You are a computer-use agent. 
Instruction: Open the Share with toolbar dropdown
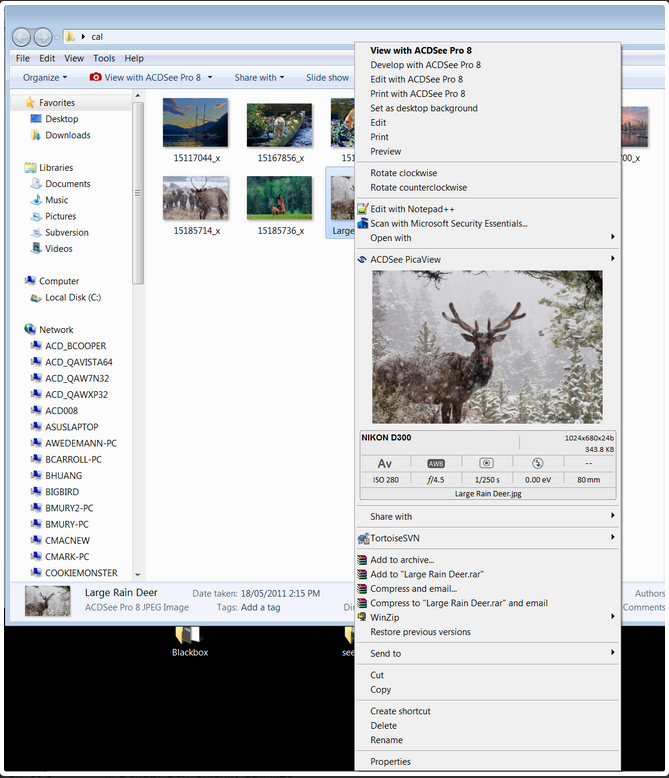(x=259, y=77)
